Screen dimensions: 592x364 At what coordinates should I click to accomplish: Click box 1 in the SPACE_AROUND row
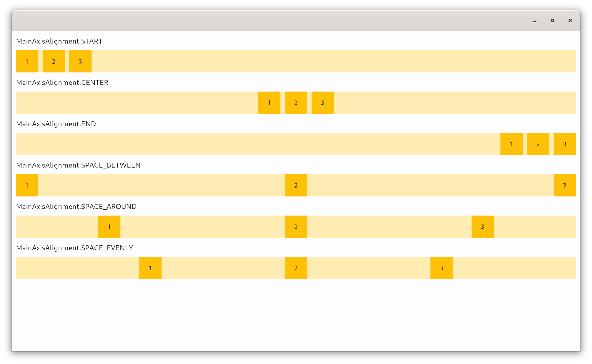[109, 226]
